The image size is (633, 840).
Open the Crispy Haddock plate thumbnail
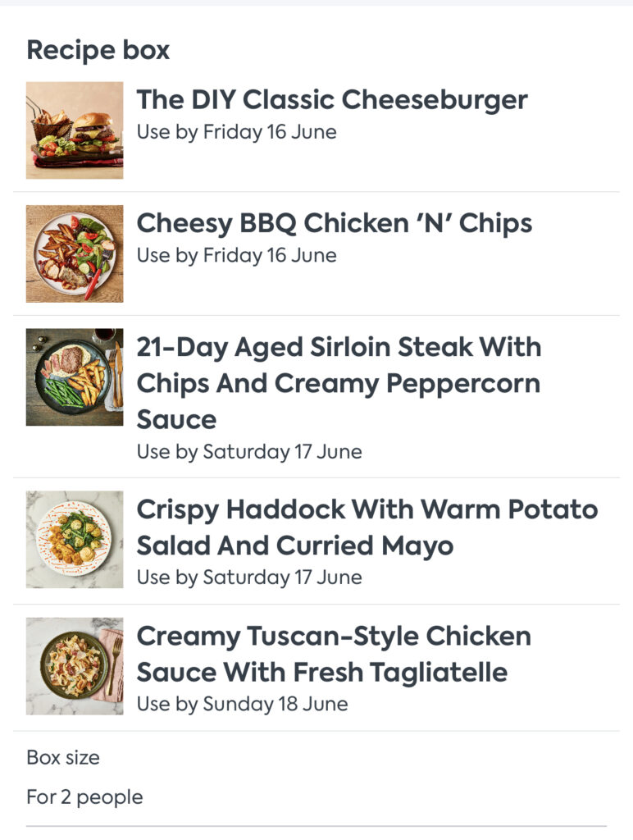pyautogui.click(x=75, y=540)
